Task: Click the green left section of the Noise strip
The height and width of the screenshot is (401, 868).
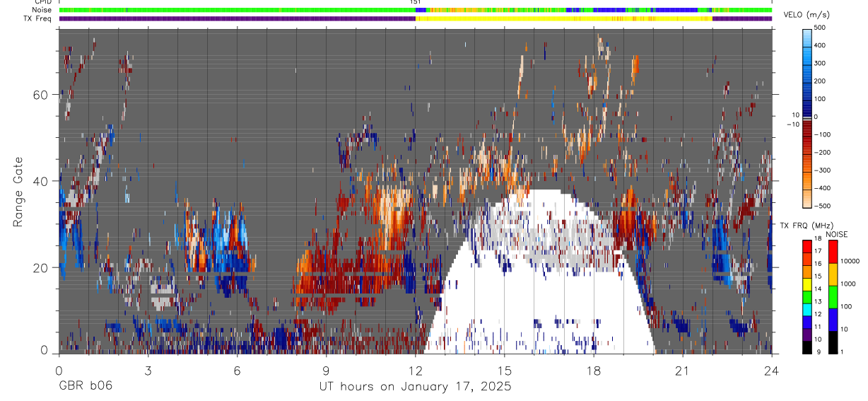Action: click(x=237, y=10)
